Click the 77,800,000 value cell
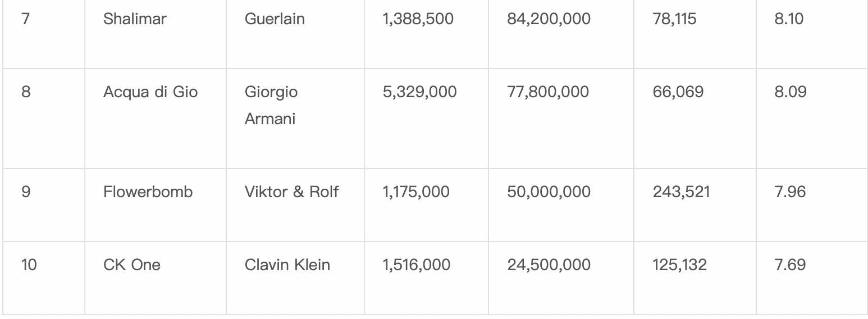The height and width of the screenshot is (319, 868). point(561,119)
